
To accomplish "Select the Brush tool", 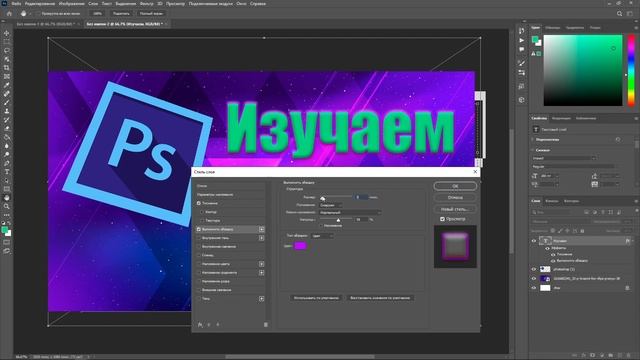I will 7,102.
